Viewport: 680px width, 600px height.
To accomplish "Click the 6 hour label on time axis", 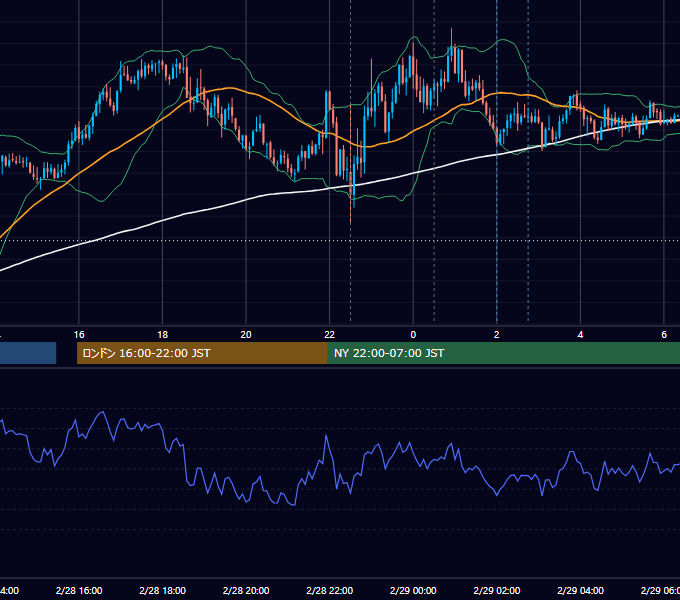I will point(664,335).
